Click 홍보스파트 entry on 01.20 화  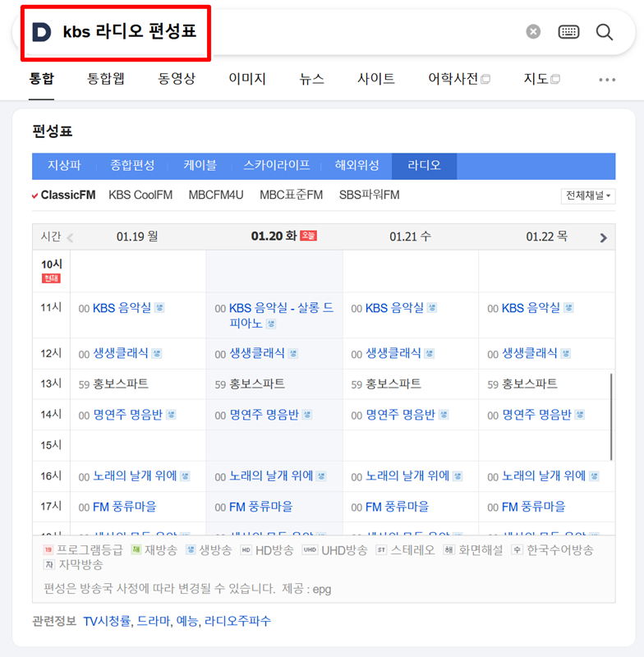tap(257, 384)
